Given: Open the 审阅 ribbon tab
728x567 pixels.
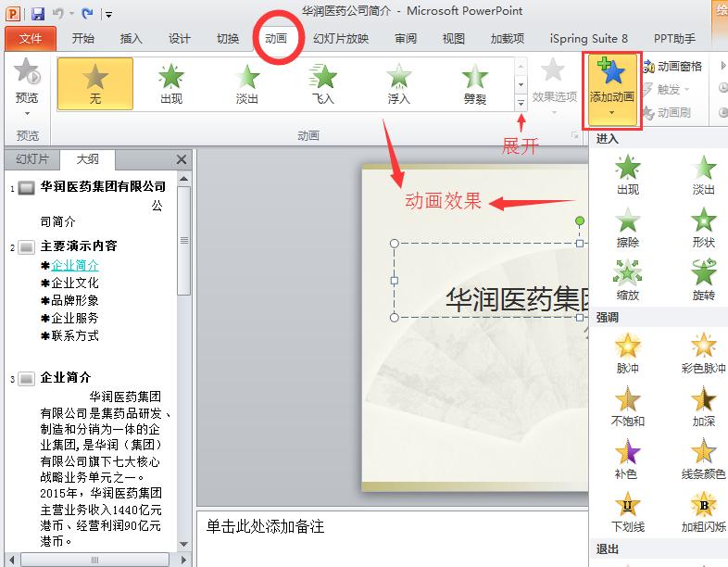Looking at the screenshot, I should (406, 39).
